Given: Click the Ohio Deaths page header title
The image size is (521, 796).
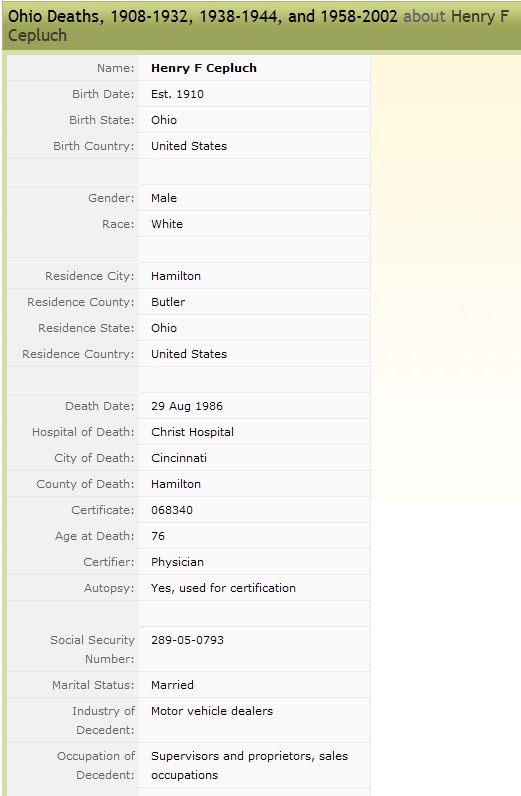Looking at the screenshot, I should [x=258, y=25].
